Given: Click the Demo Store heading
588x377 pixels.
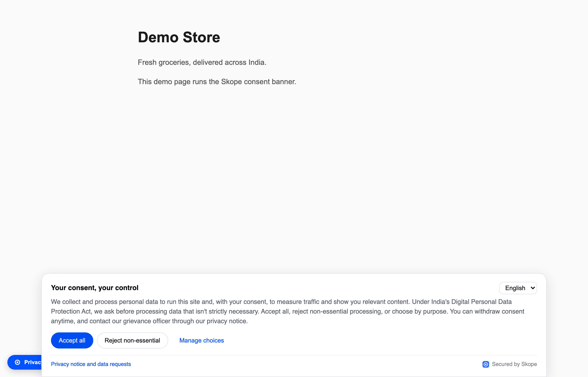Looking at the screenshot, I should (179, 37).
